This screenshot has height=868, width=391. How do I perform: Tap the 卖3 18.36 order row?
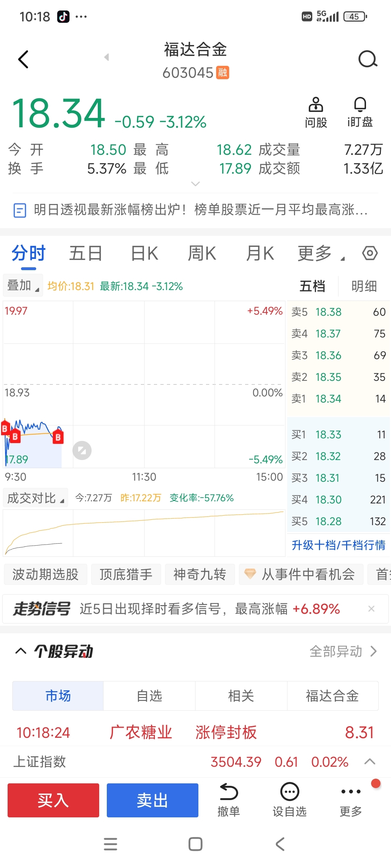(x=339, y=355)
